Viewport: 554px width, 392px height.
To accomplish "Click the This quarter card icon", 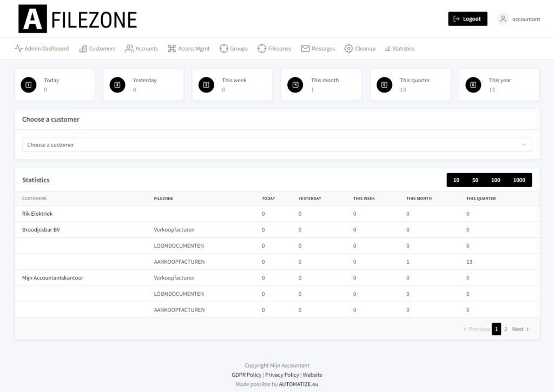I will click(x=385, y=85).
